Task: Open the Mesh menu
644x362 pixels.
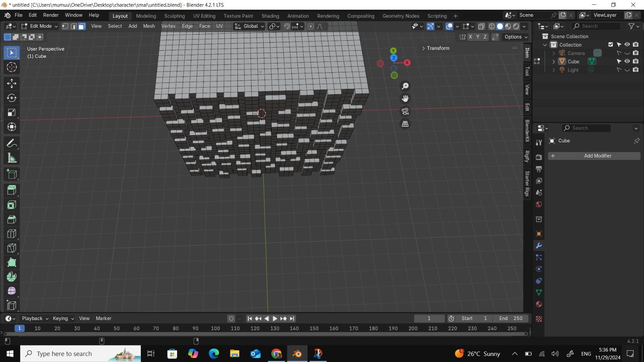Action: (x=149, y=26)
